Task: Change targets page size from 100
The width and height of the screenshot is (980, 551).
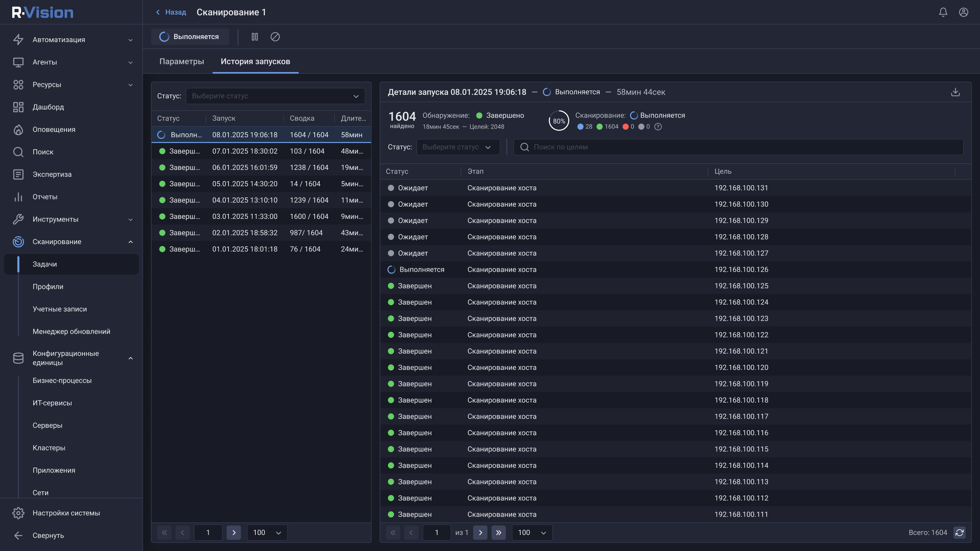Action: coord(532,532)
